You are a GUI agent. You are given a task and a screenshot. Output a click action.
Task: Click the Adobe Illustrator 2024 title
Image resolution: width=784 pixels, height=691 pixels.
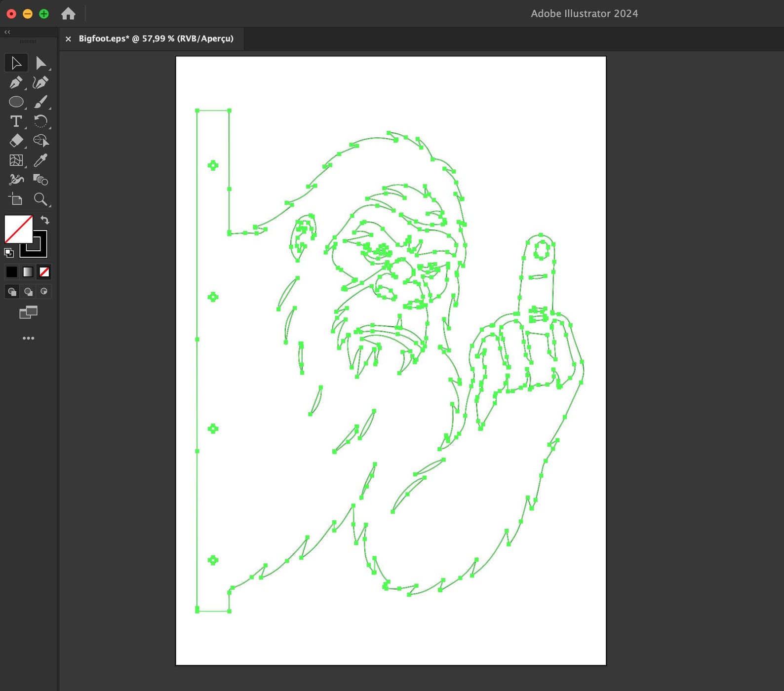pyautogui.click(x=584, y=14)
